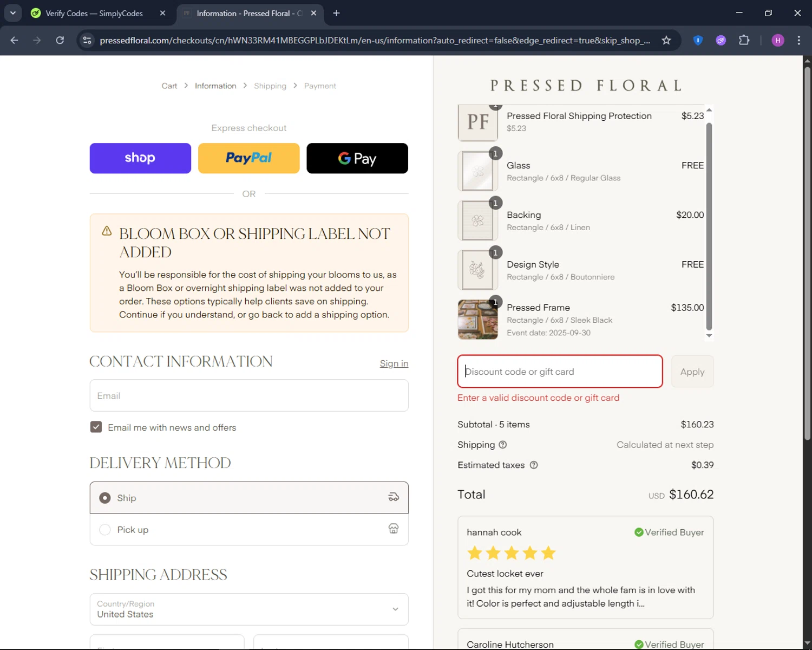The image size is (812, 650).
Task: Uncheck Email me with news and offers
Action: click(x=96, y=427)
